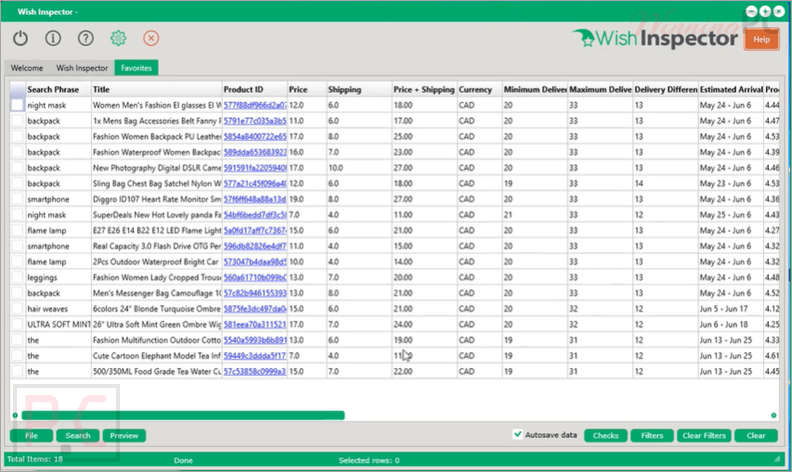Open product link 54bf6bedd7df3c5
This screenshot has height=472, width=792.
point(255,215)
